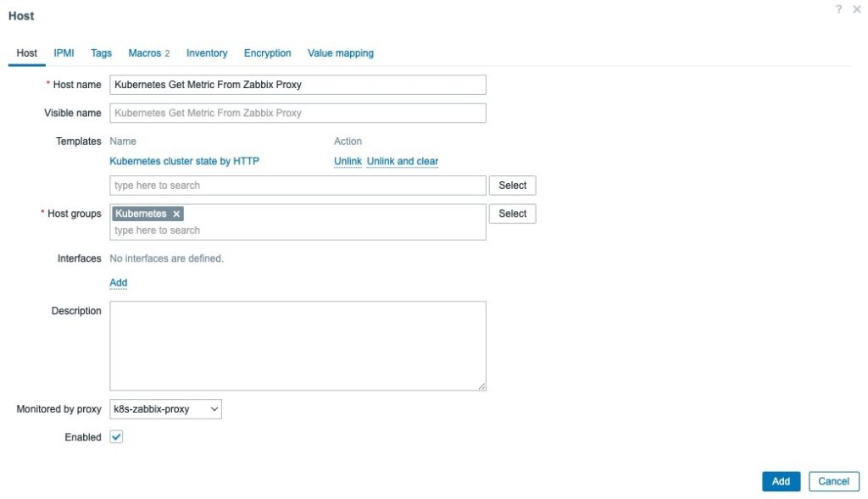Click the 'Host groups' label
868x499 pixels.
[x=75, y=213]
